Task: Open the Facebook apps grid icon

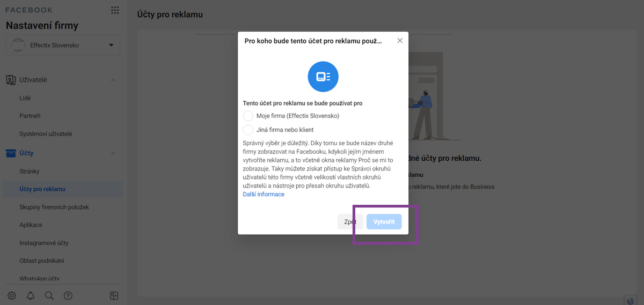Action: point(115,10)
